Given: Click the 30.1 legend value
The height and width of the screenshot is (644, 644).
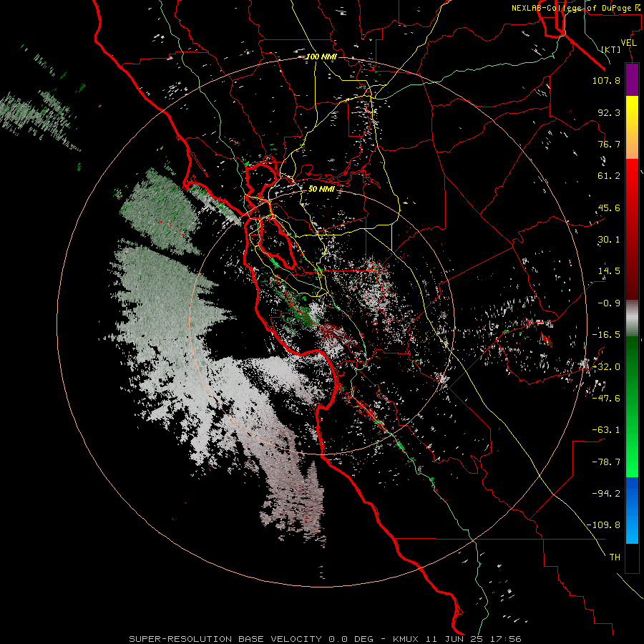Looking at the screenshot, I should (x=609, y=240).
